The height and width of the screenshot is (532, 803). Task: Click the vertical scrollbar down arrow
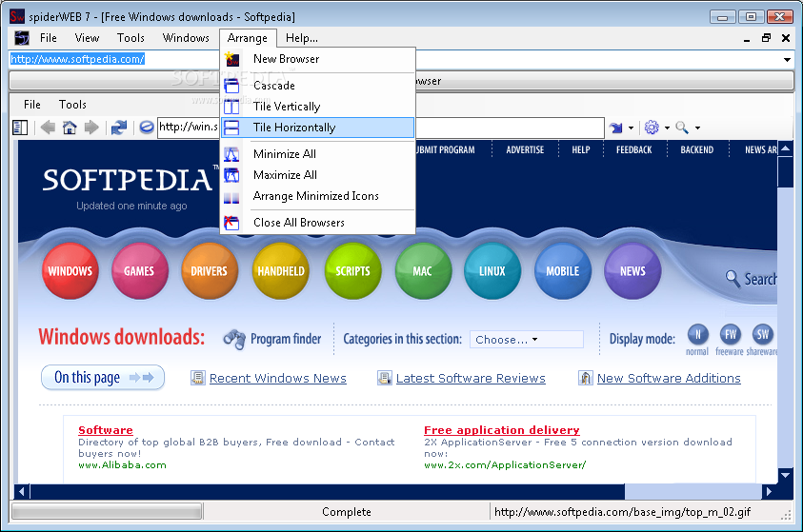tap(785, 476)
